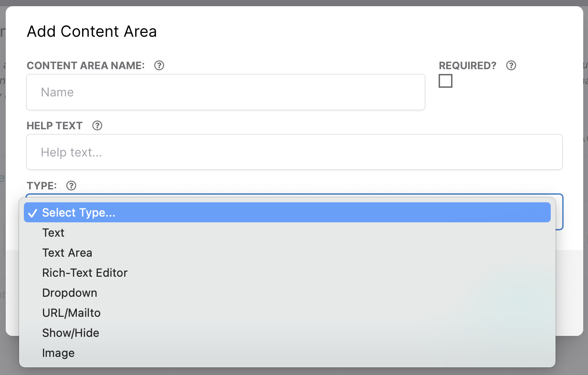Focus the content area Name input field
Screen dimensions: 588x375
click(225, 92)
